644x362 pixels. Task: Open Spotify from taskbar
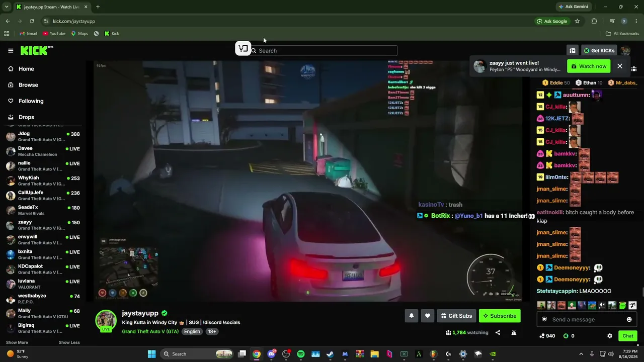click(x=301, y=354)
